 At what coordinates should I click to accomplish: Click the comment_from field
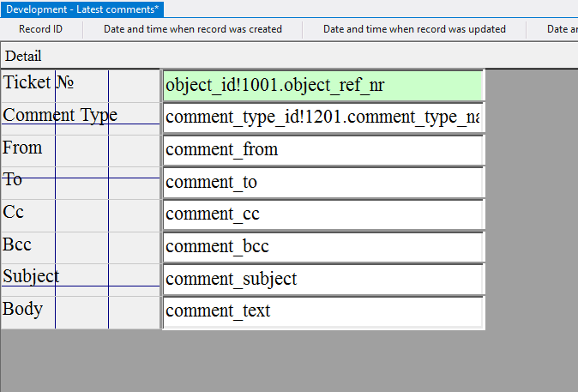click(322, 150)
